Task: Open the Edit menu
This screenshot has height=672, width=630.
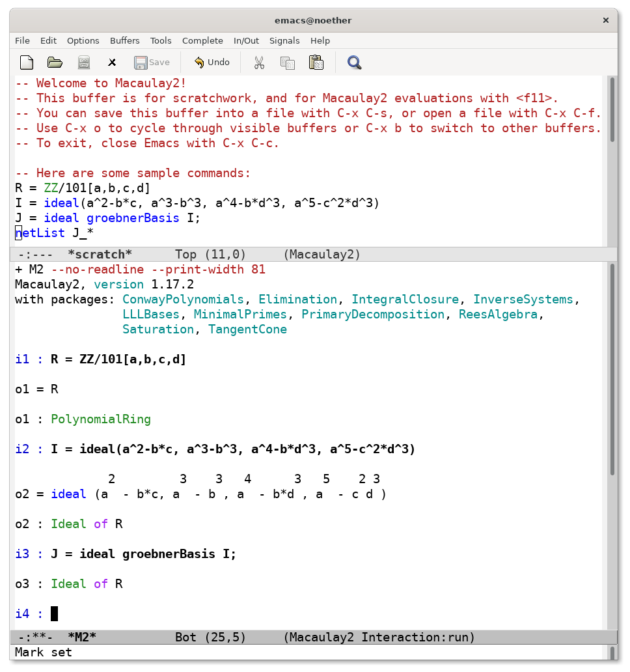Action: [48, 41]
